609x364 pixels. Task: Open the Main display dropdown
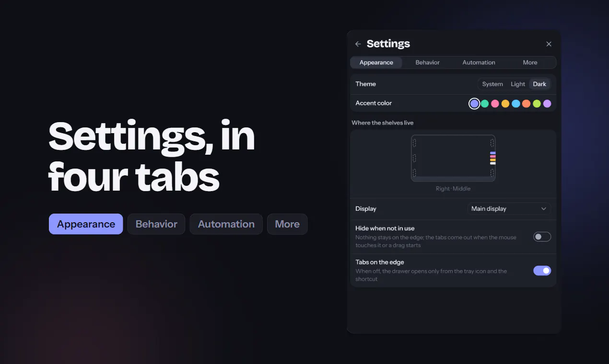tap(509, 209)
